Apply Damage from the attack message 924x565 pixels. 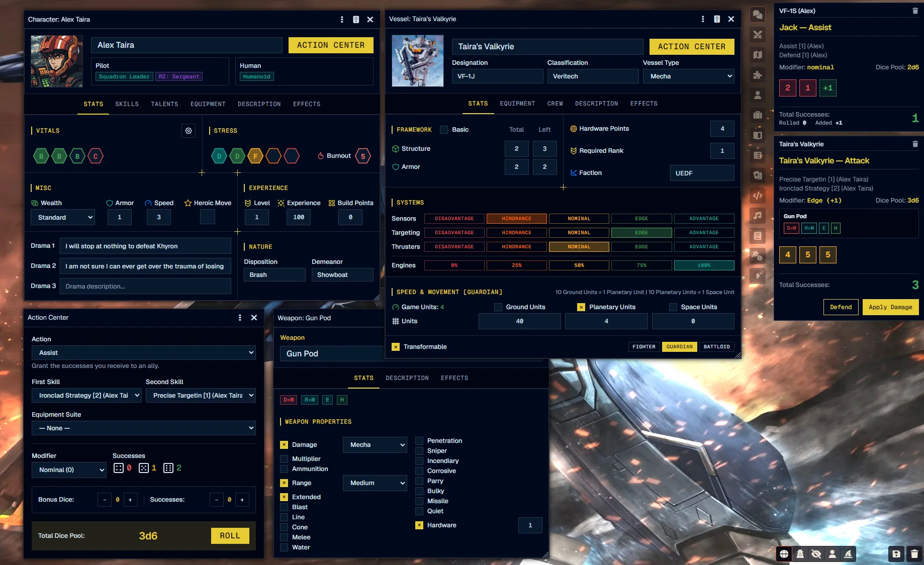890,307
